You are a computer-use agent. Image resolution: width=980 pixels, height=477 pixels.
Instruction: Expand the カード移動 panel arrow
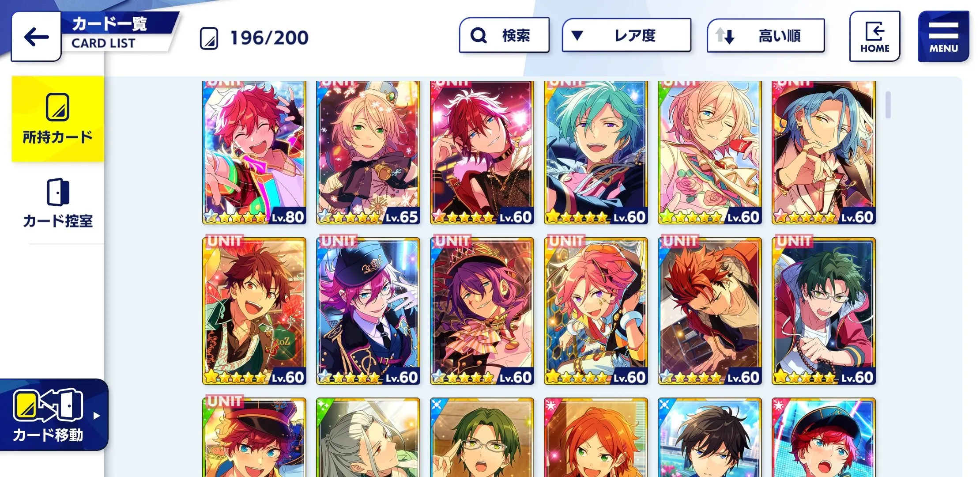point(97,416)
